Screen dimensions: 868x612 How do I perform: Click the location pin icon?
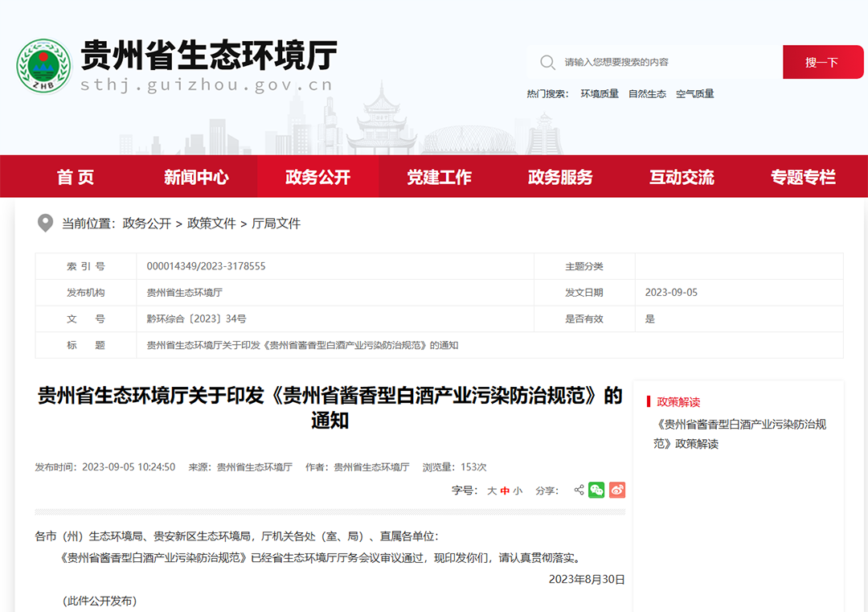pyautogui.click(x=45, y=224)
